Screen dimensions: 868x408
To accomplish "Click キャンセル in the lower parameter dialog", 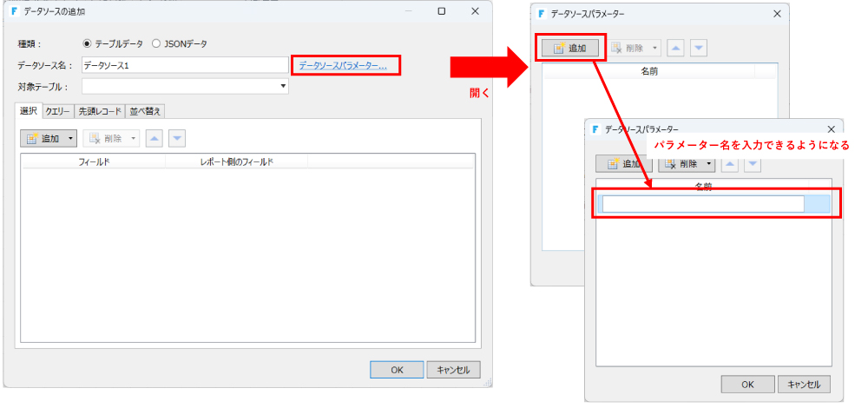I will (x=803, y=384).
